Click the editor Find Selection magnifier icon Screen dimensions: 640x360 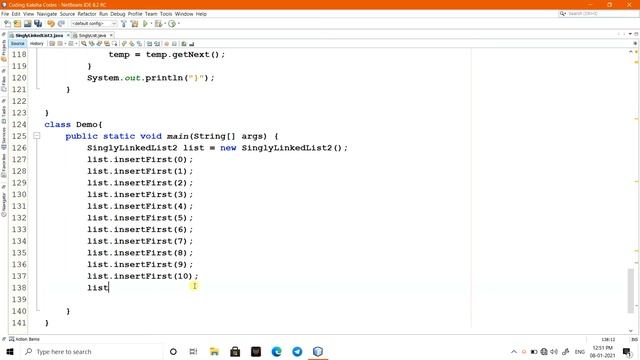(x=84, y=44)
